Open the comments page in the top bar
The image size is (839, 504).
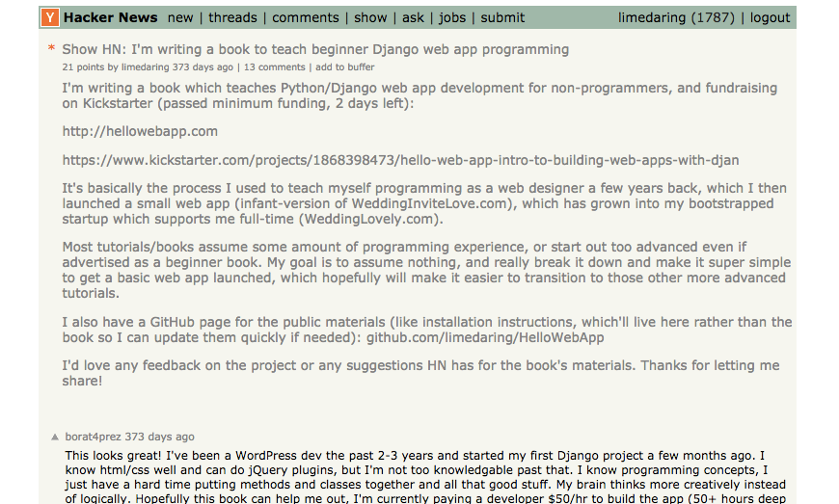point(306,17)
